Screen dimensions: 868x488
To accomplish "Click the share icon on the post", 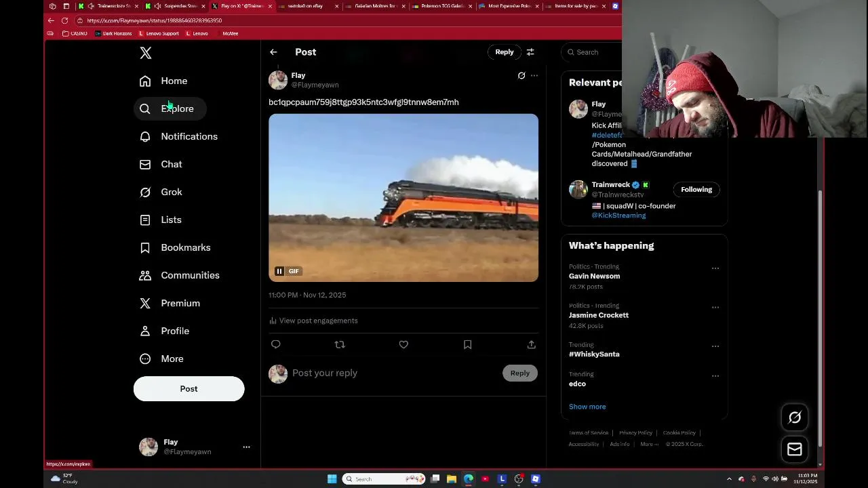I will pyautogui.click(x=531, y=344).
